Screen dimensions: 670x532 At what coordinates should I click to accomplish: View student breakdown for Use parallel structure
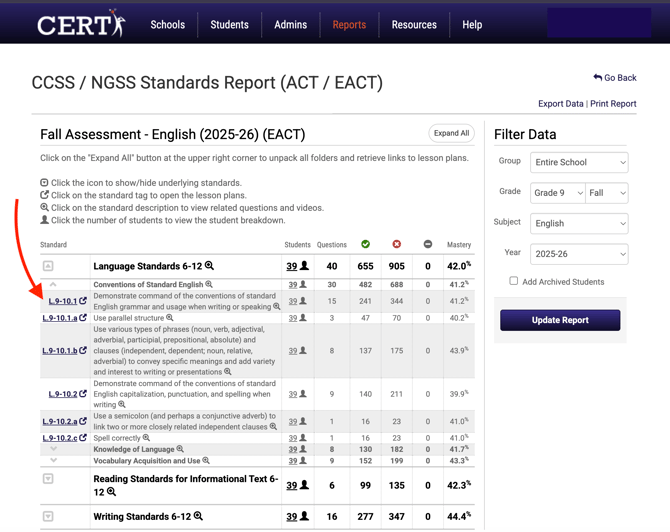297,318
